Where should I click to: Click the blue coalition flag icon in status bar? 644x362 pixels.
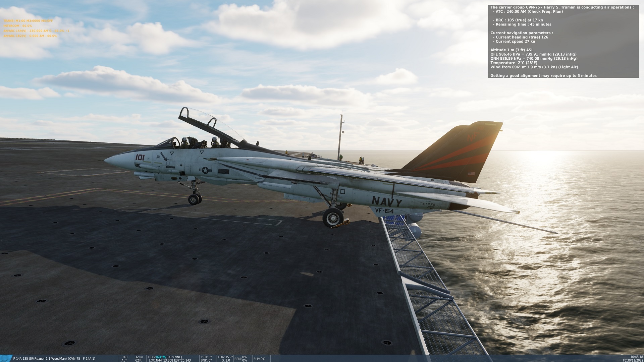[x=6, y=358]
